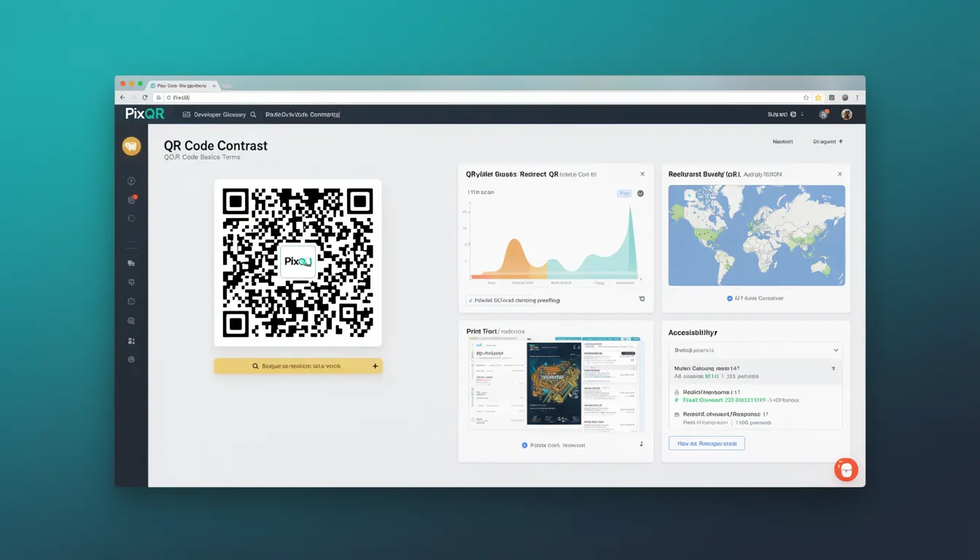Click the plus icon on the yellow bar
This screenshot has width=980, height=560.
[x=375, y=366]
